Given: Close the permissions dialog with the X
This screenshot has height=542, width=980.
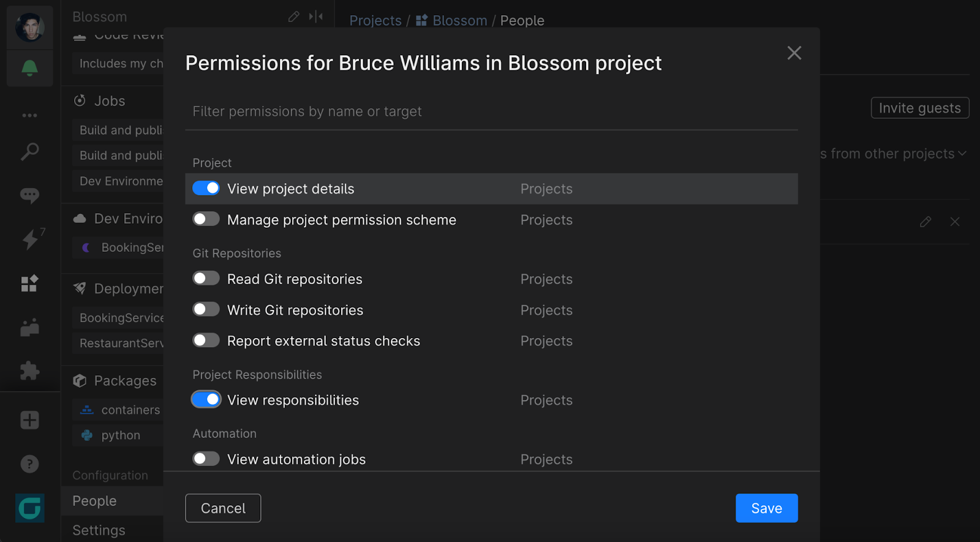Looking at the screenshot, I should 794,53.
